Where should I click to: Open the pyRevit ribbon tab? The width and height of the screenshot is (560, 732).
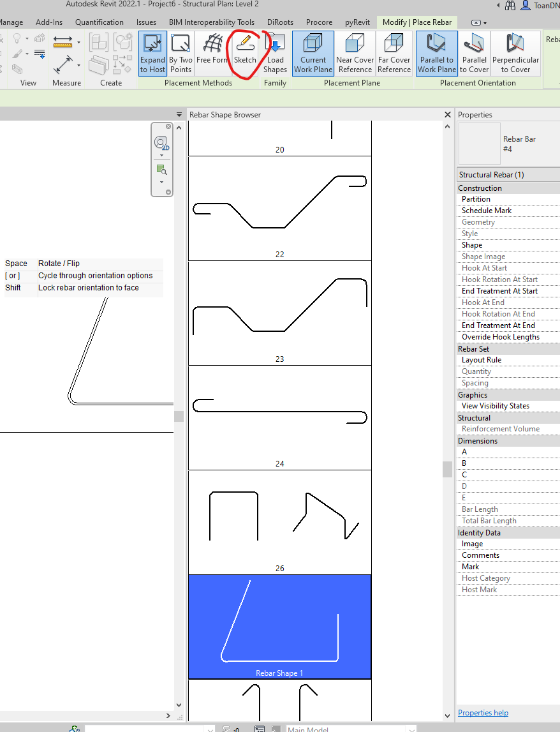[x=357, y=22]
